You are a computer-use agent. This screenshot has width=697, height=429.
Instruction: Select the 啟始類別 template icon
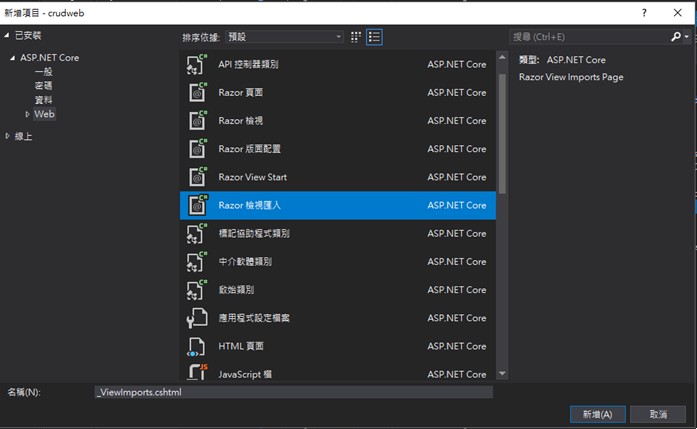click(197, 290)
